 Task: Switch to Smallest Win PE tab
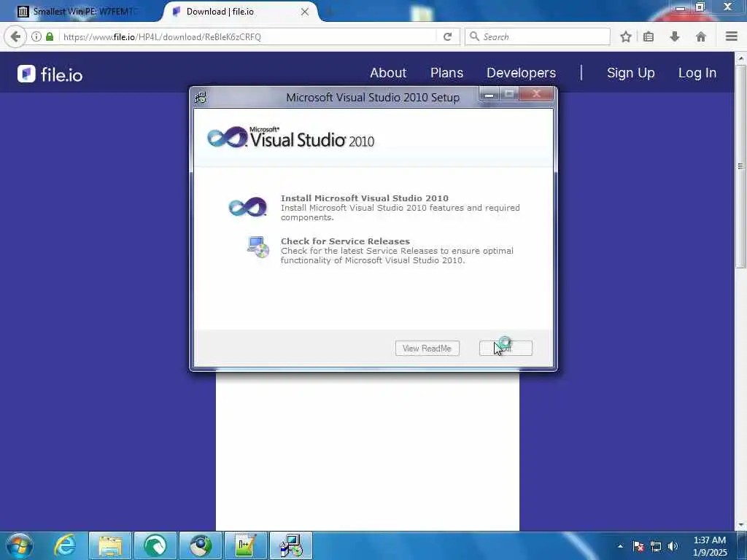point(79,12)
